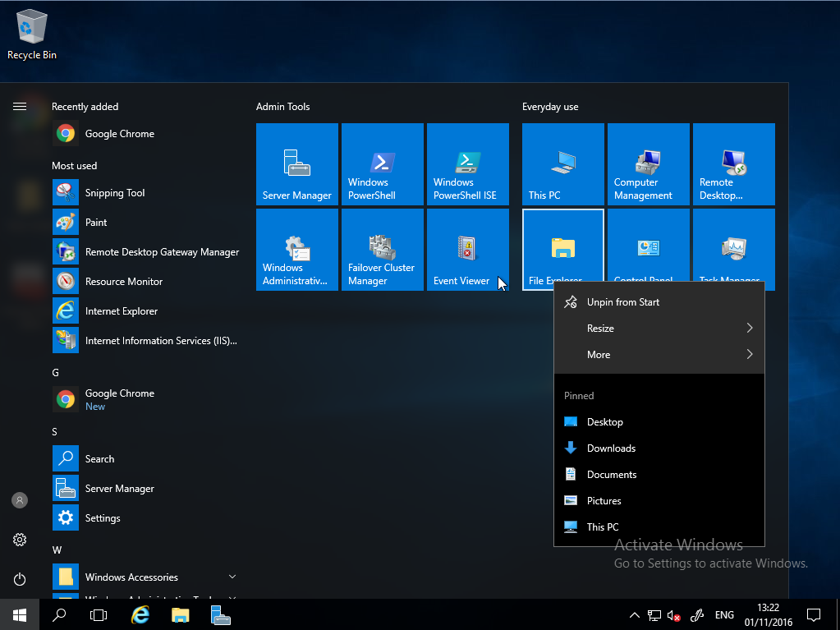The width and height of the screenshot is (840, 630).
Task: Open pinned Downloads location
Action: 659,448
